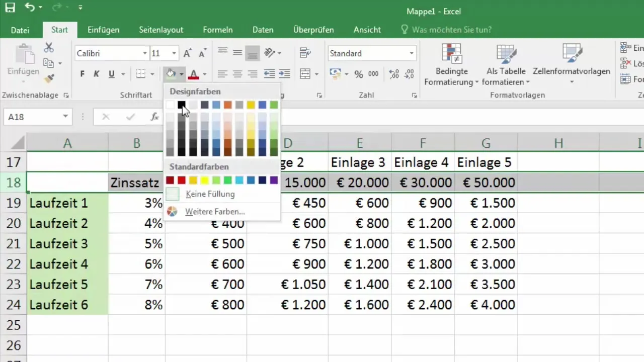
Task: Open the Zwischenablage dialog launcher
Action: coord(66,95)
